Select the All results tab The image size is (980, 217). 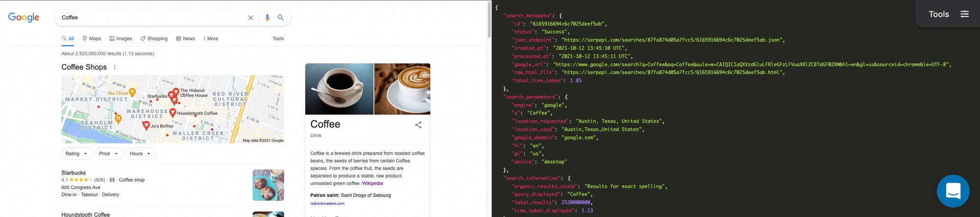[68, 39]
